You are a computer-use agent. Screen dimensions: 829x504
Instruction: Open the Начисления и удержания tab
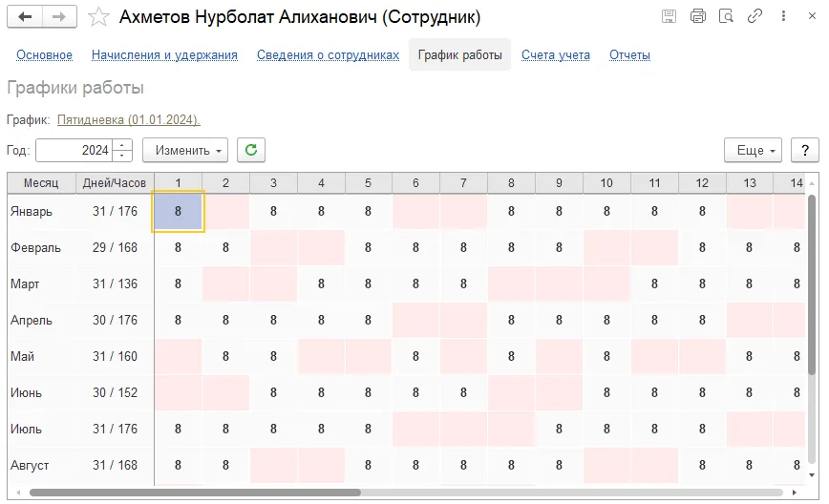(x=164, y=55)
